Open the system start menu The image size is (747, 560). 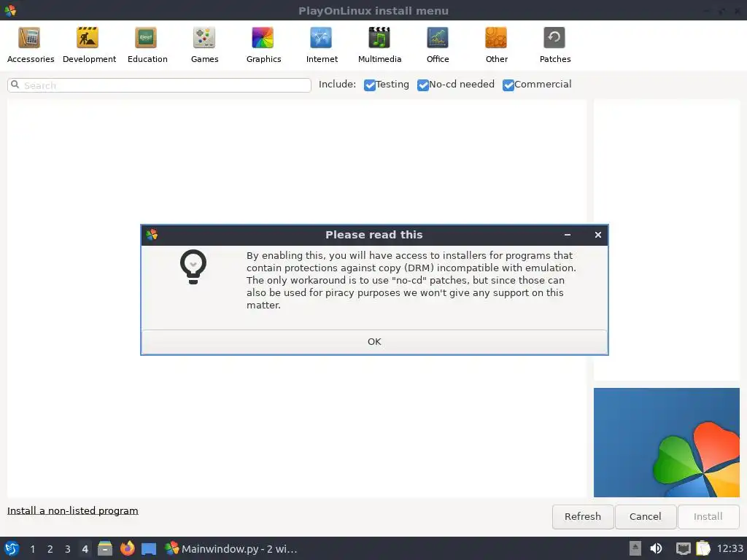[12, 548]
